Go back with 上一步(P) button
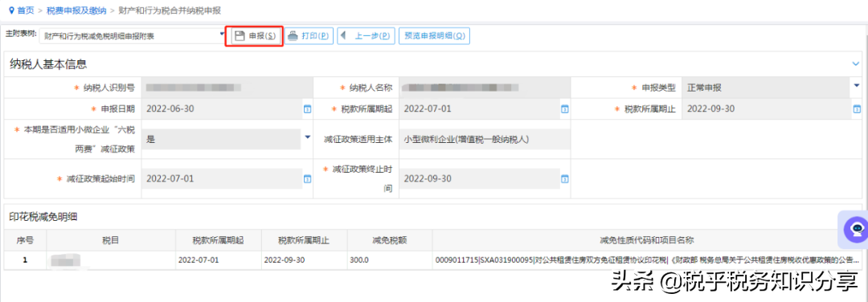Image resolution: width=868 pixels, height=302 pixels. click(366, 36)
